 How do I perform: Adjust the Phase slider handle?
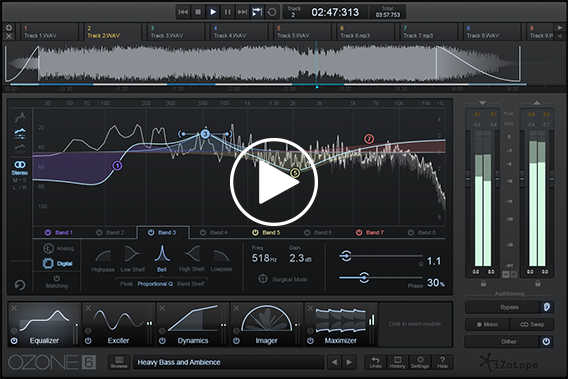364,278
